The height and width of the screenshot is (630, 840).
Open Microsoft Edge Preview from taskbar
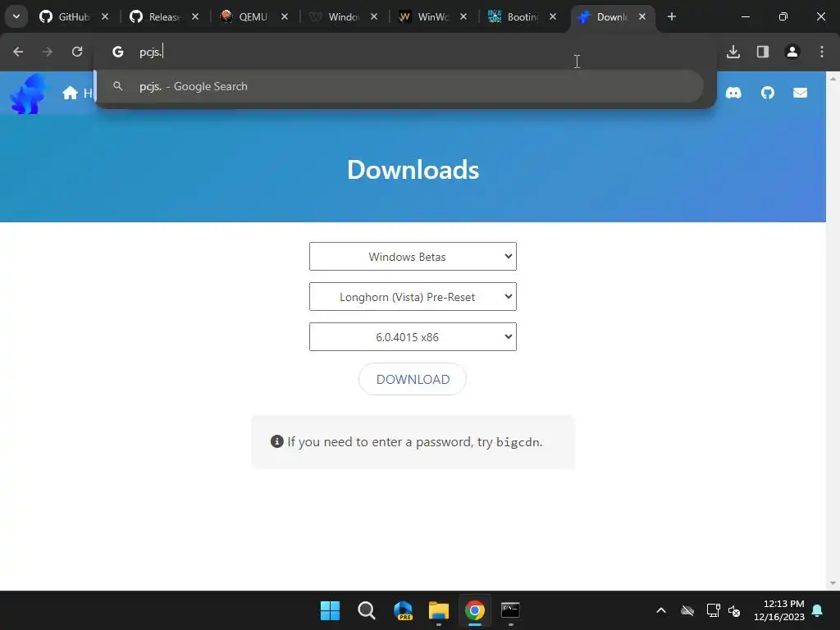403,610
